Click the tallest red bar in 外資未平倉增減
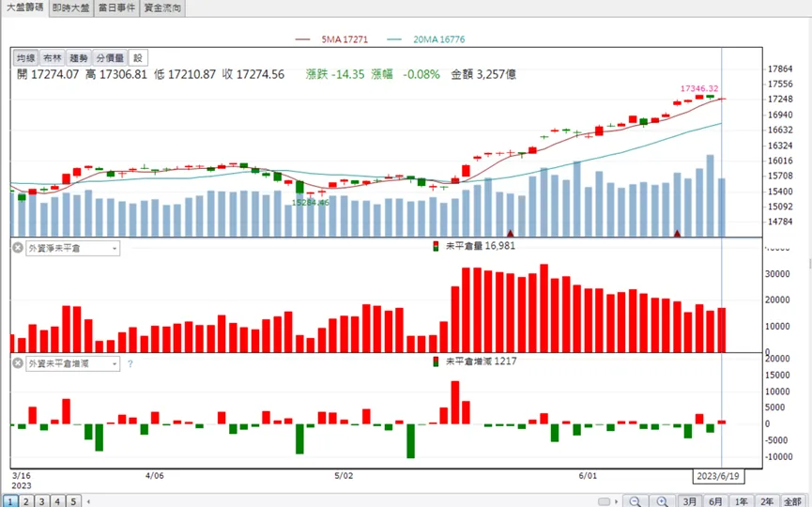Image resolution: width=812 pixels, height=507 pixels. coord(455,403)
